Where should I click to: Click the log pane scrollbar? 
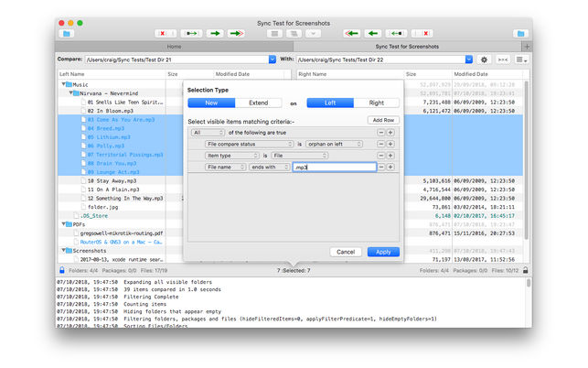529,283
